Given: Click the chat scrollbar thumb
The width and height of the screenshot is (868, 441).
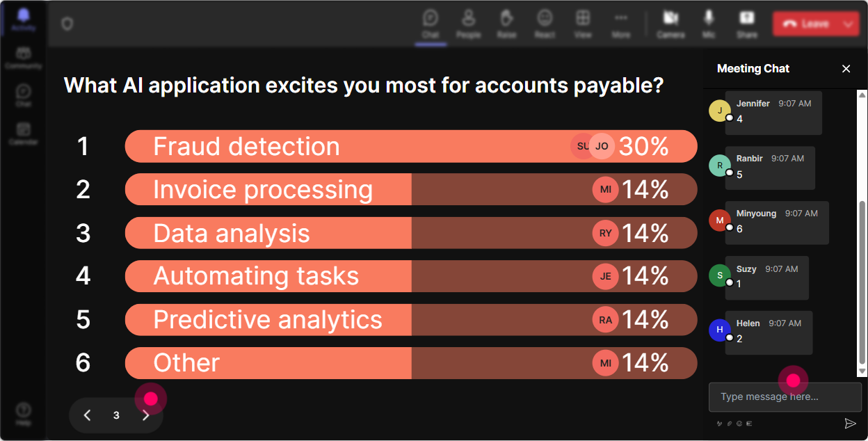Looking at the screenshot, I should (862, 284).
